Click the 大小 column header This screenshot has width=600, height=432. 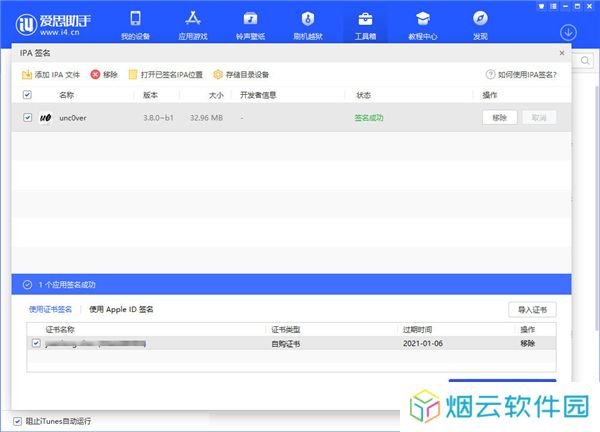(216, 95)
